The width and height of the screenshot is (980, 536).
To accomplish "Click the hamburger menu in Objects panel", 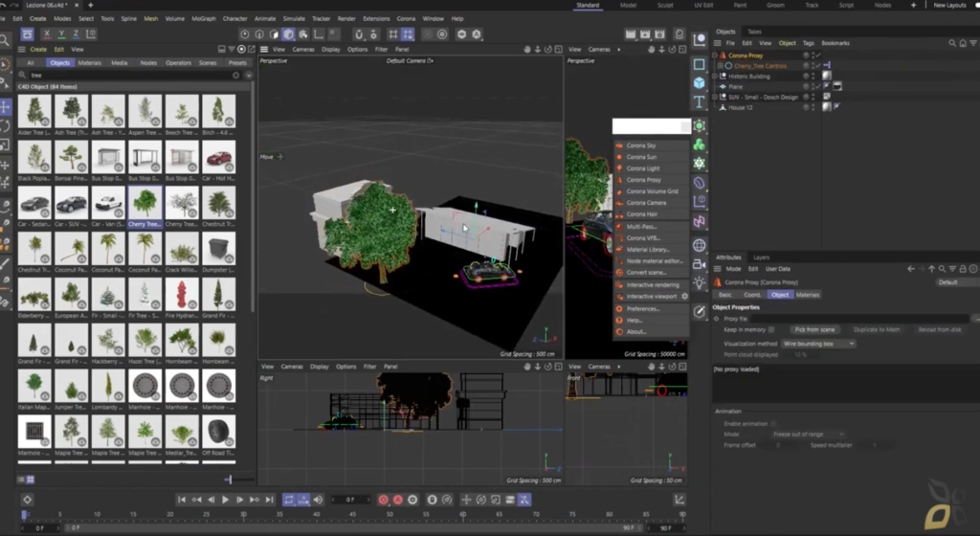I will click(x=717, y=43).
